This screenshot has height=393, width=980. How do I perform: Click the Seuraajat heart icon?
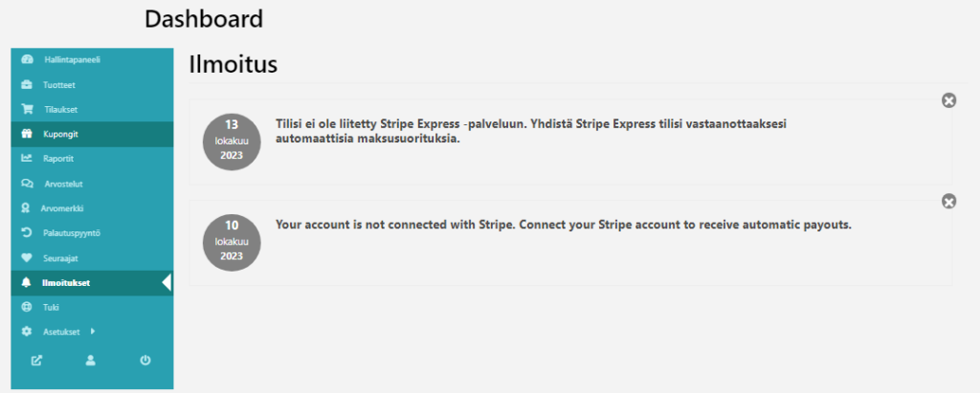tap(27, 257)
